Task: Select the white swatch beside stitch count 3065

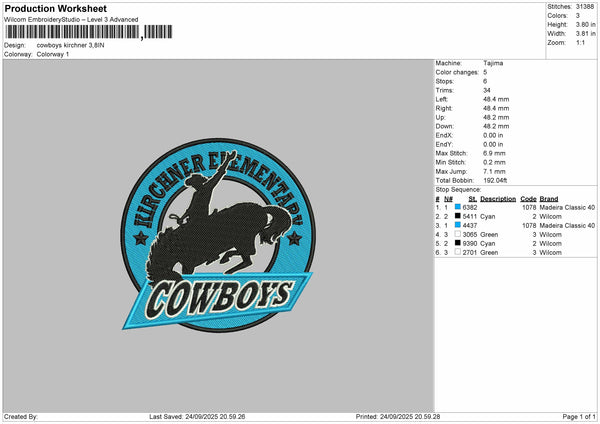Action: coord(457,234)
